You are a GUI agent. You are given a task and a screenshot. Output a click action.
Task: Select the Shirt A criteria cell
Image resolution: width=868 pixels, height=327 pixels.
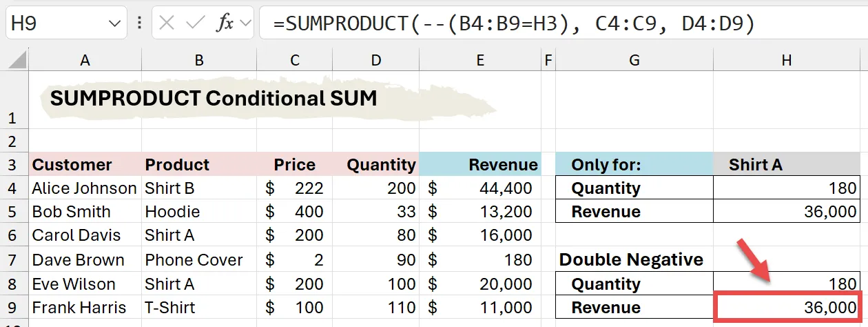point(786,165)
